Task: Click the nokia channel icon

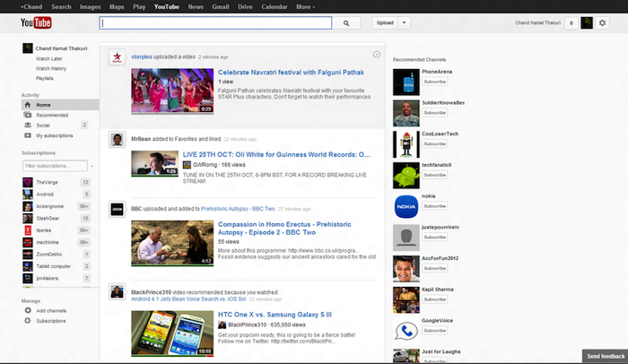Action: [406, 205]
